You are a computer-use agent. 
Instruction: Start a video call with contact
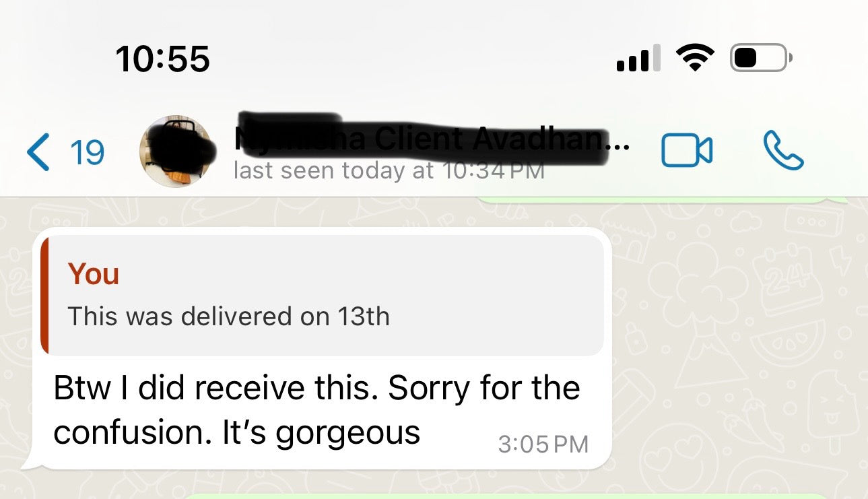pyautogui.click(x=687, y=151)
